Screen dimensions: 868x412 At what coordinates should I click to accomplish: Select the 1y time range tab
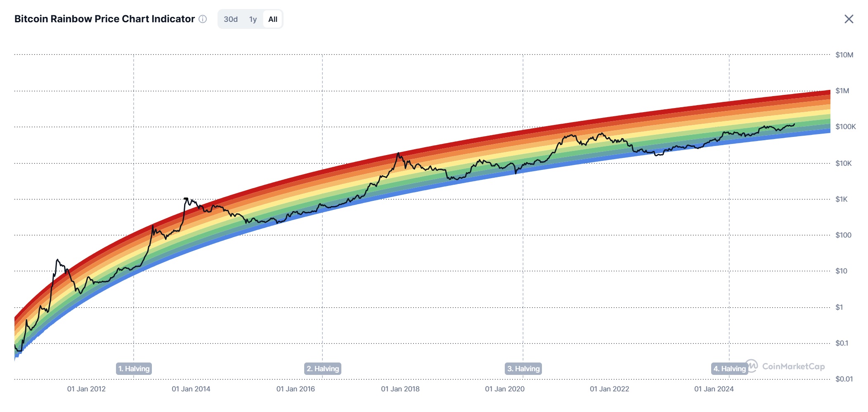tap(253, 19)
